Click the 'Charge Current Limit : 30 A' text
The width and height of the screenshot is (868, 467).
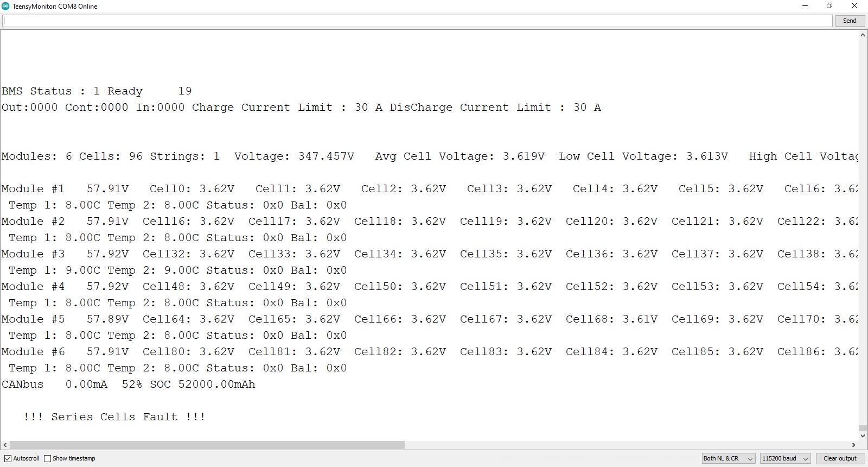click(x=287, y=108)
